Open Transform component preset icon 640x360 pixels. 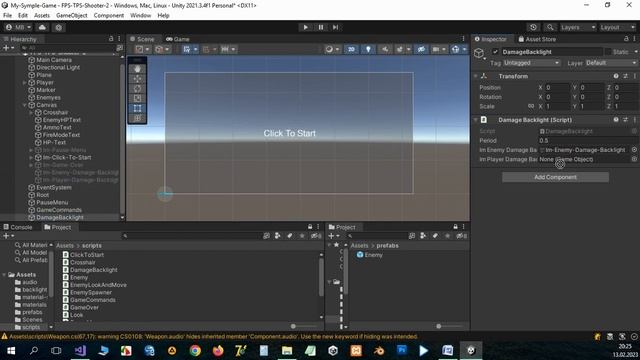[625, 76]
